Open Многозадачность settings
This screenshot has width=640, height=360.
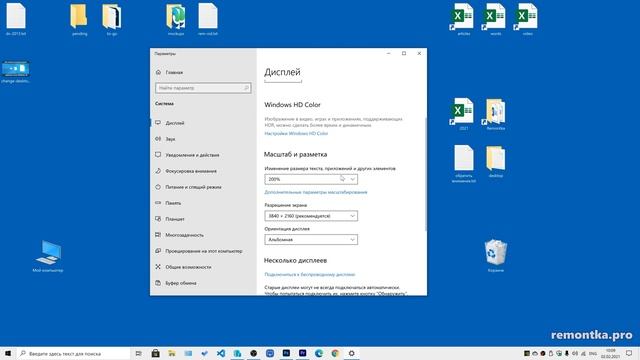pyautogui.click(x=184, y=235)
